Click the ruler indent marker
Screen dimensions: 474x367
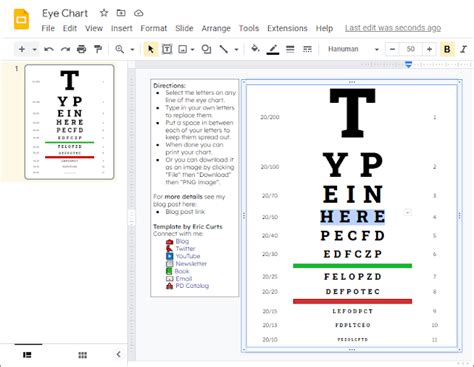tap(409, 64)
